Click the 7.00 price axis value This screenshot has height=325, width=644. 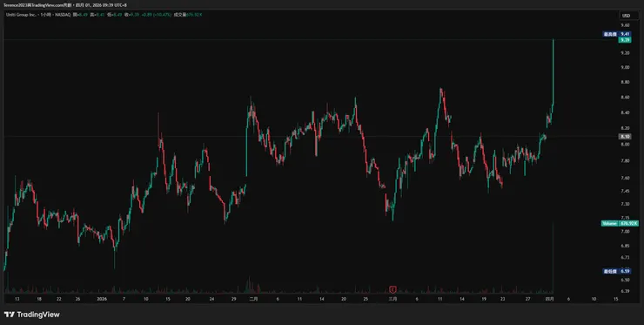[x=625, y=232]
